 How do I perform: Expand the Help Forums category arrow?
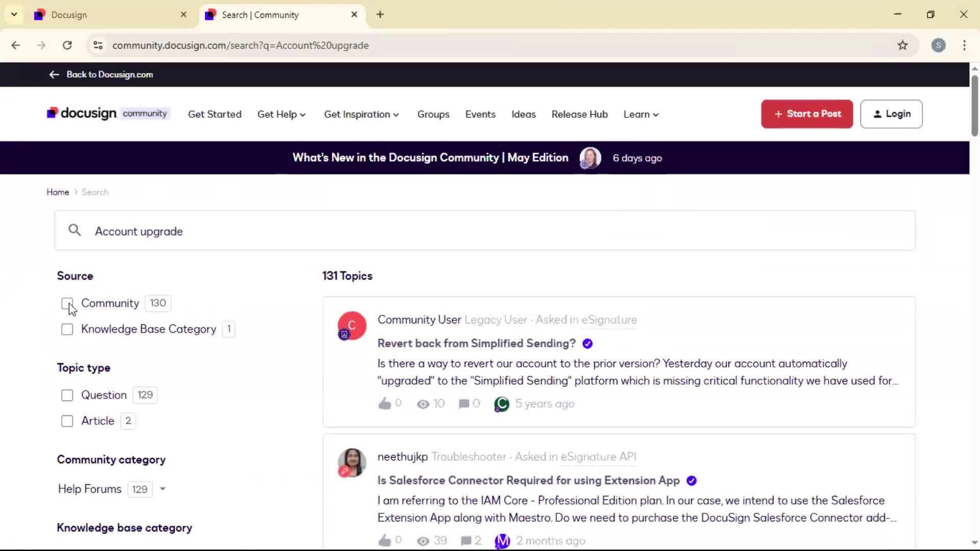162,489
